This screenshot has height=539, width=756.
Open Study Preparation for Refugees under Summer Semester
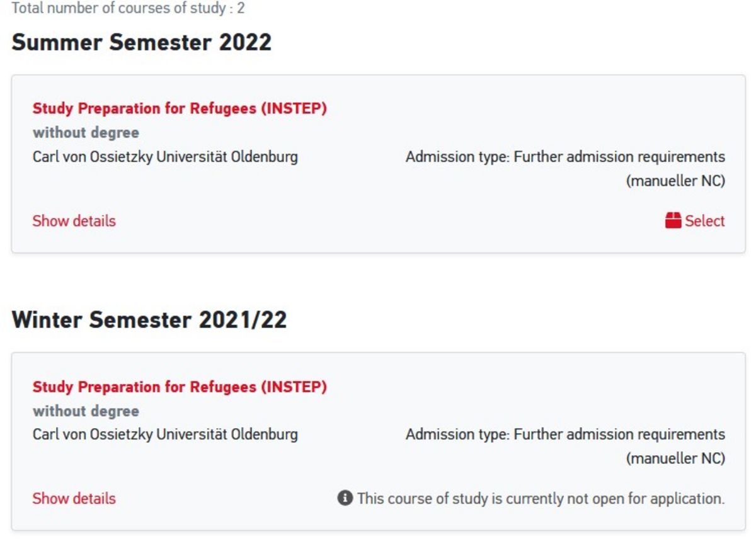tap(180, 108)
